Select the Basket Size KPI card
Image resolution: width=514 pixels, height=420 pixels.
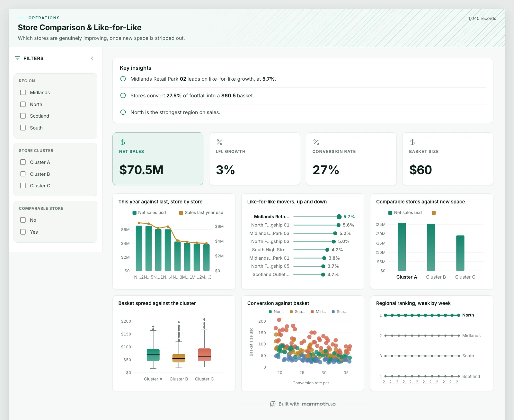click(x=448, y=159)
